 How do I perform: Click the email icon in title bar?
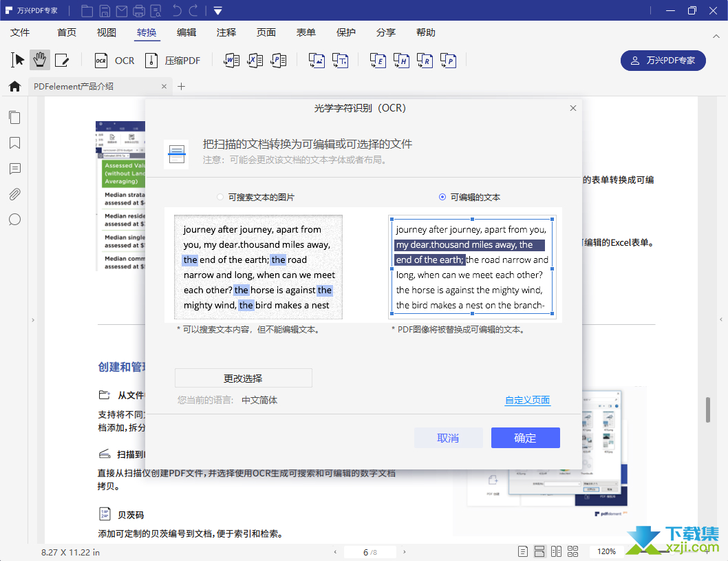click(x=122, y=11)
